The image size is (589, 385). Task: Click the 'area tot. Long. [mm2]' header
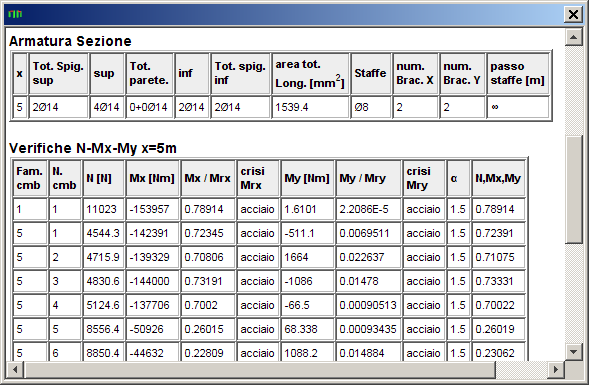pos(310,73)
